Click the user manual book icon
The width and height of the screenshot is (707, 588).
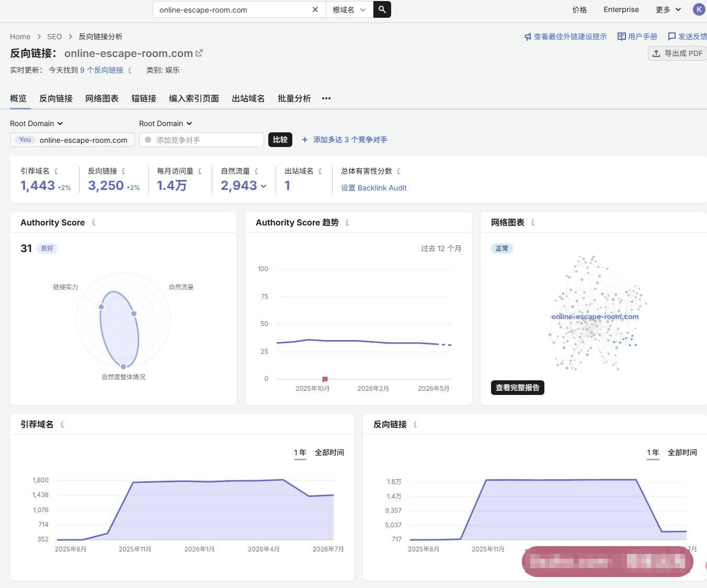click(621, 37)
